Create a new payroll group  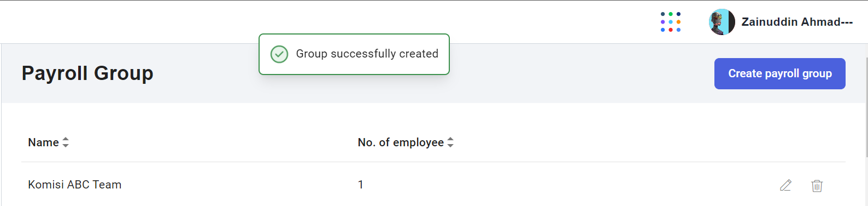tap(780, 73)
